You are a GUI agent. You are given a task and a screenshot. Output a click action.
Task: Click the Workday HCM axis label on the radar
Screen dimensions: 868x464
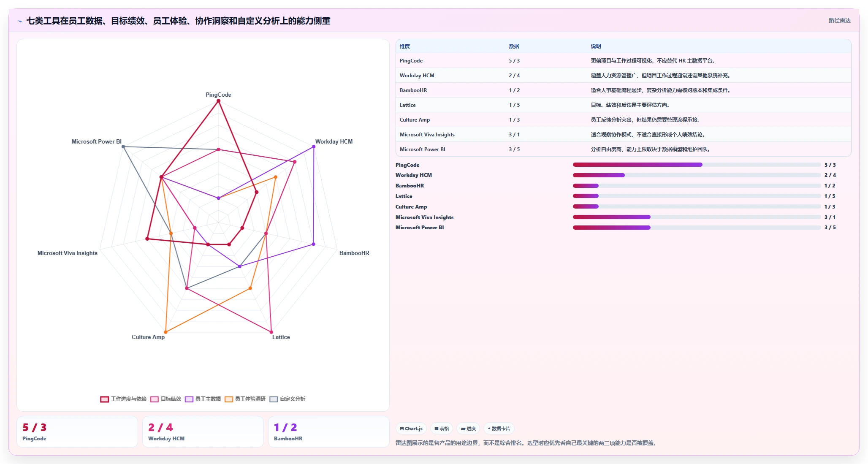pos(334,141)
